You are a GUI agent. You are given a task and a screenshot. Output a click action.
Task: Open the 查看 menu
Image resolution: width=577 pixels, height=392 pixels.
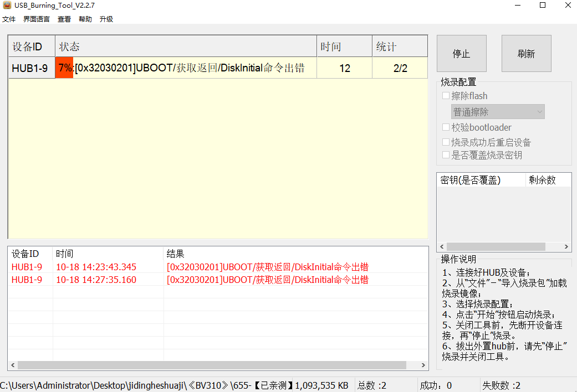(64, 19)
